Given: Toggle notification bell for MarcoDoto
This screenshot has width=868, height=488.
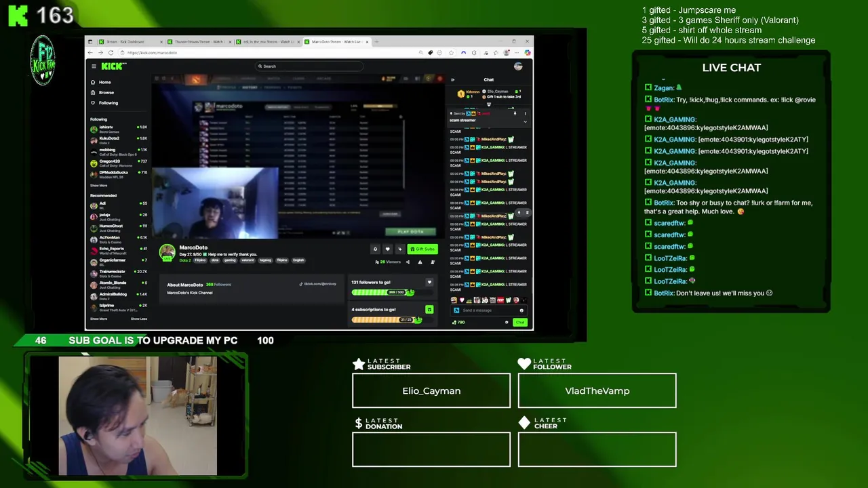Looking at the screenshot, I should 375,249.
